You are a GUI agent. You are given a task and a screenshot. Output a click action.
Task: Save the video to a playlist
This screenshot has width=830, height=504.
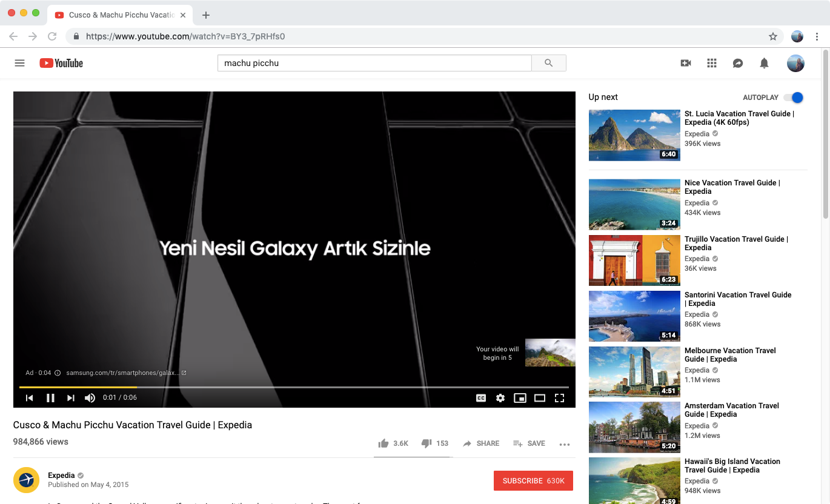pyautogui.click(x=529, y=443)
